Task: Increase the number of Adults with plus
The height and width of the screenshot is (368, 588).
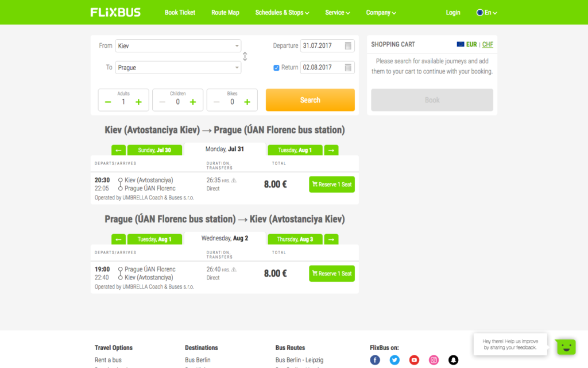Action: 138,102
